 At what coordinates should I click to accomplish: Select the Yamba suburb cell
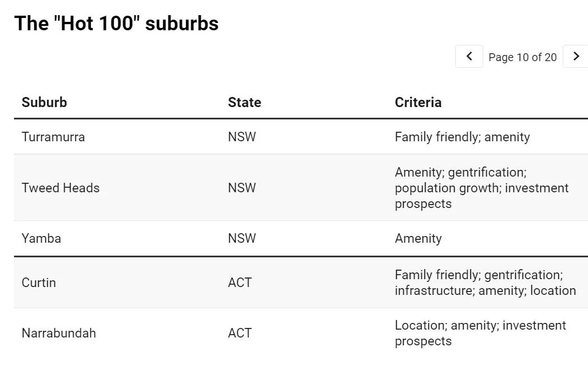(x=41, y=238)
